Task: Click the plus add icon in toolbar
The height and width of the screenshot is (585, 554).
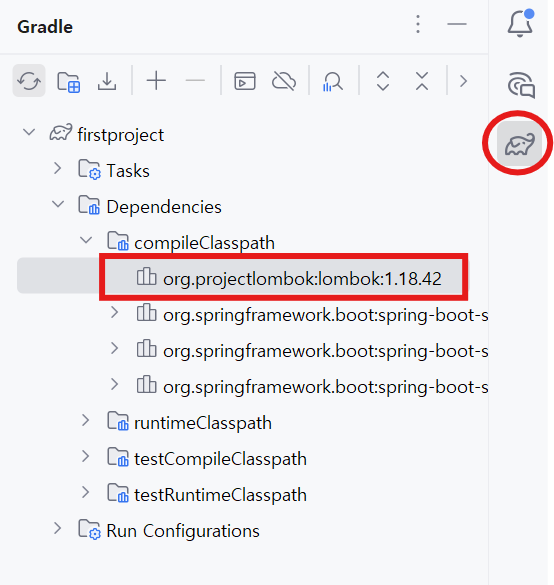Action: pos(156,81)
